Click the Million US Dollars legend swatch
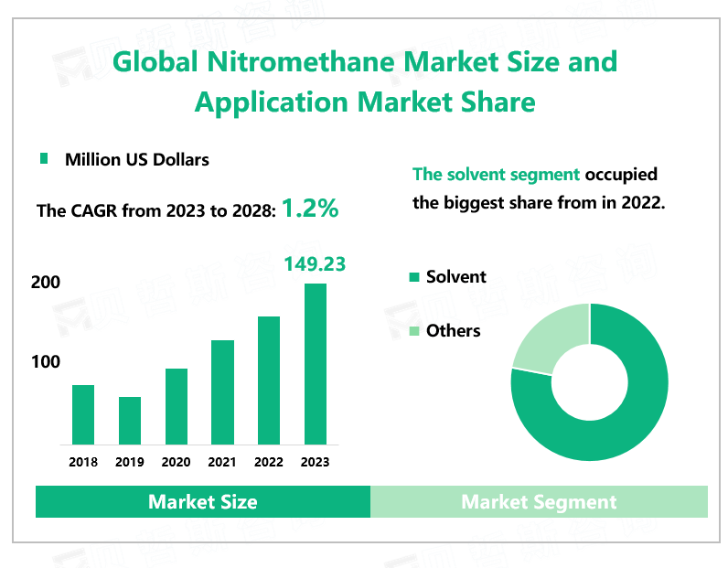This screenshot has height=568, width=728. pos(44,158)
